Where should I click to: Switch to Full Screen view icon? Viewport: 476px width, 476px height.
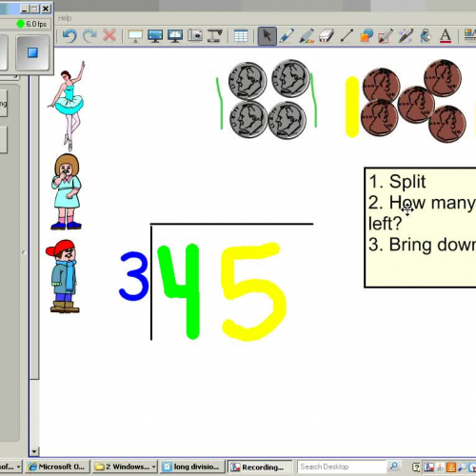(x=155, y=36)
